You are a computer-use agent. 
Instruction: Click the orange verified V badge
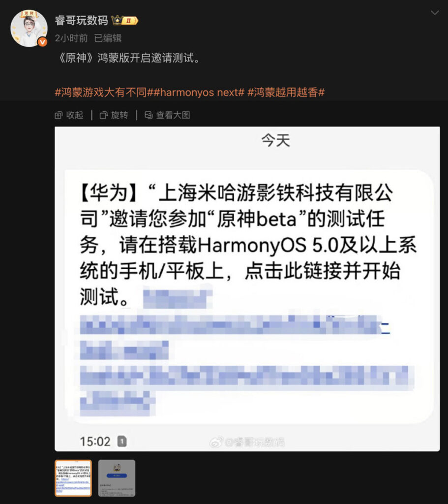coord(42,42)
